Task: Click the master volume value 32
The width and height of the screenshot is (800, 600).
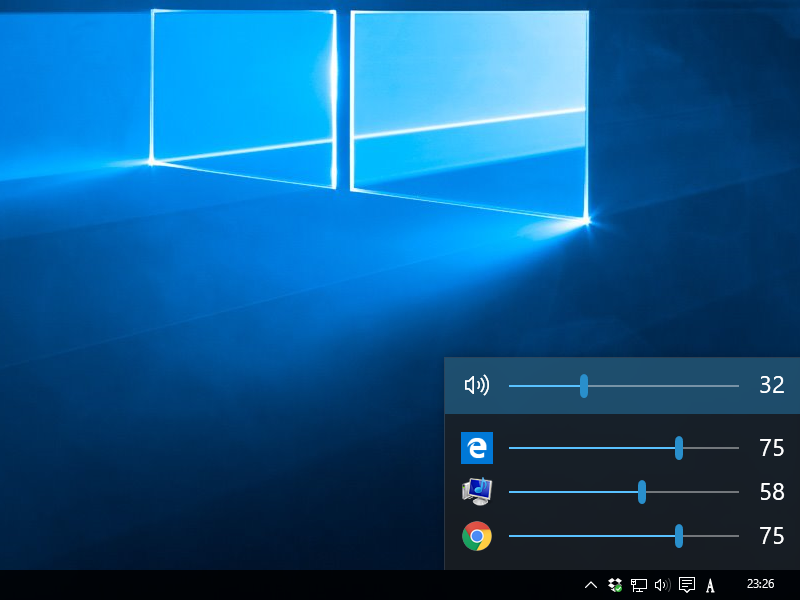Action: pos(771,385)
